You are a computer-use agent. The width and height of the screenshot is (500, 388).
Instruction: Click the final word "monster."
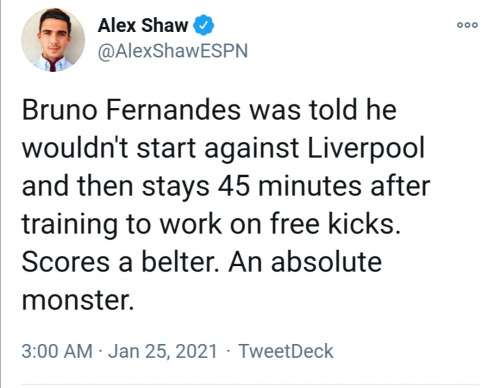point(78,300)
